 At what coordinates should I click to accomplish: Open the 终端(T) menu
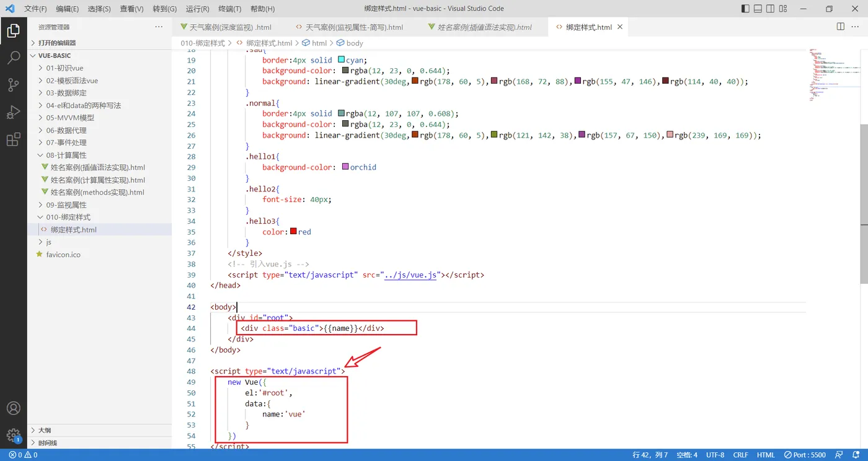pyautogui.click(x=230, y=9)
